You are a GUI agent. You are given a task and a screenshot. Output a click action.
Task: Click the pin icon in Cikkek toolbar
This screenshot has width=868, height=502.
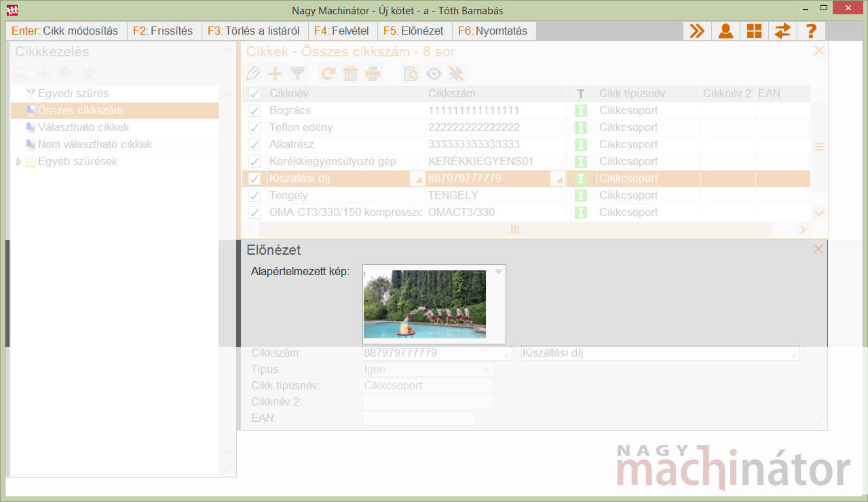click(x=455, y=74)
